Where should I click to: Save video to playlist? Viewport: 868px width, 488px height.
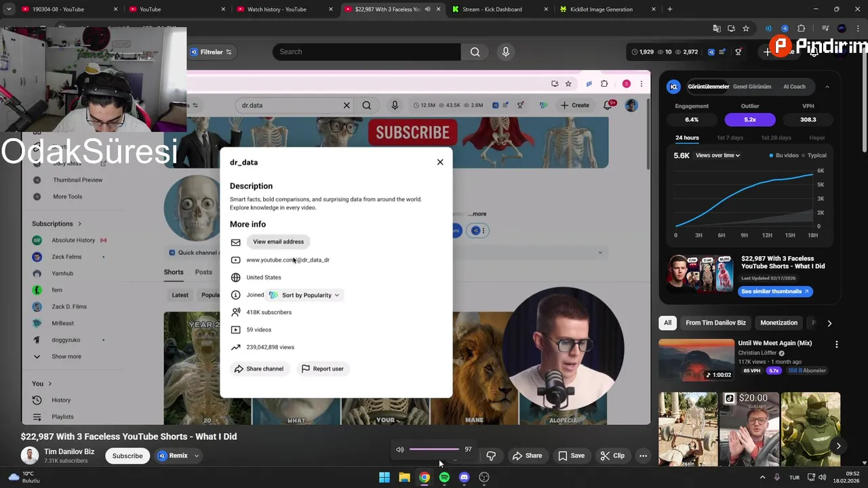pos(571,455)
